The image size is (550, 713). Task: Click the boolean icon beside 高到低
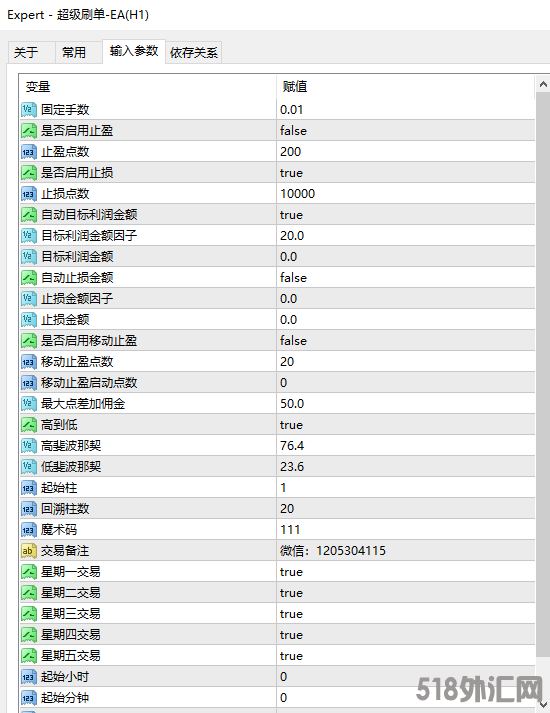click(x=29, y=425)
